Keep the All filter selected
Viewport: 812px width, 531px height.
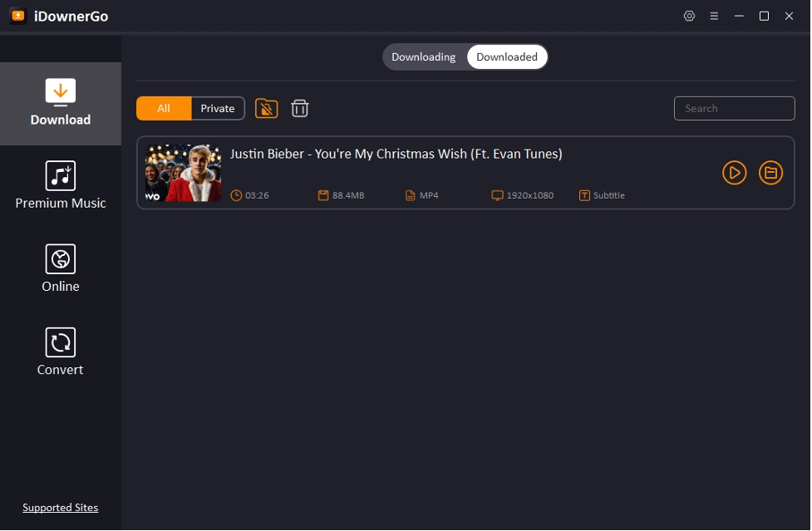tap(164, 108)
